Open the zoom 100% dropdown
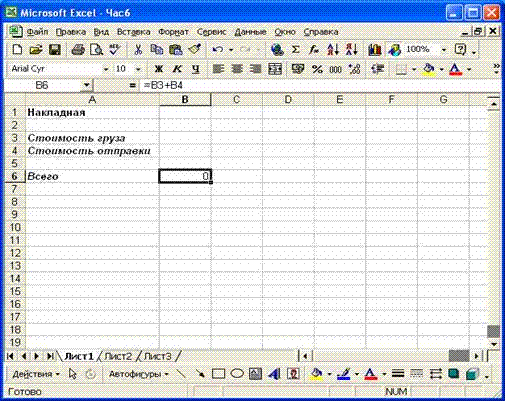This screenshot has width=505, height=401. pyautogui.click(x=444, y=50)
